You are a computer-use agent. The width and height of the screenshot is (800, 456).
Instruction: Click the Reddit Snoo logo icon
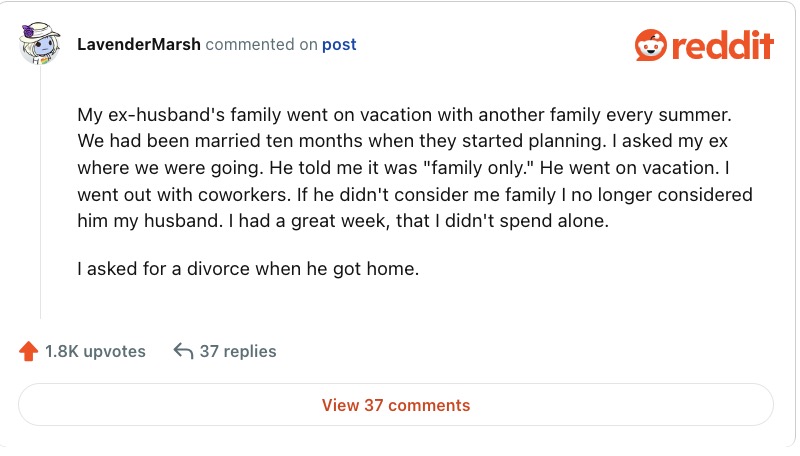[x=651, y=45]
